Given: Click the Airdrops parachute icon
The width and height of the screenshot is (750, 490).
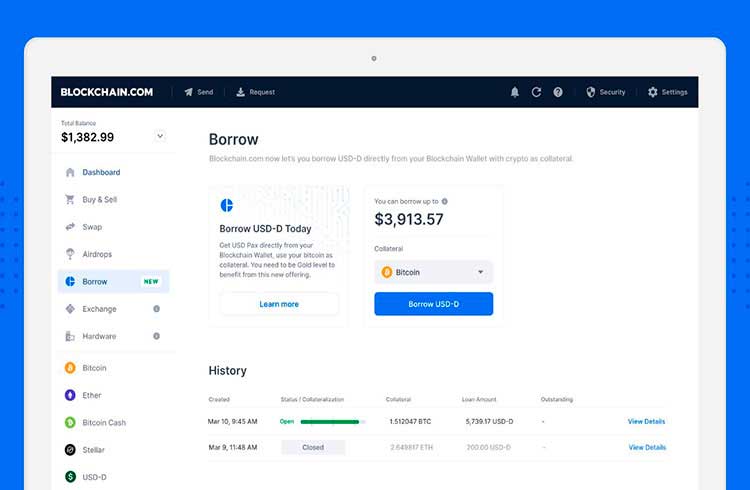Looking at the screenshot, I should tap(70, 254).
